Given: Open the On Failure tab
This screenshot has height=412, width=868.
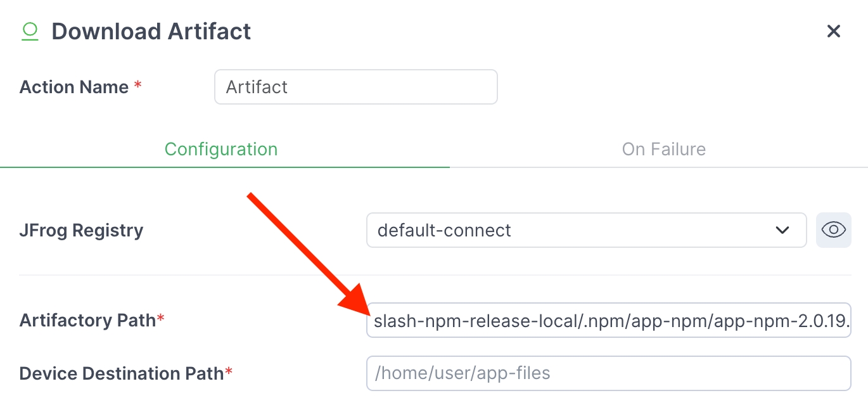Looking at the screenshot, I should (x=663, y=149).
